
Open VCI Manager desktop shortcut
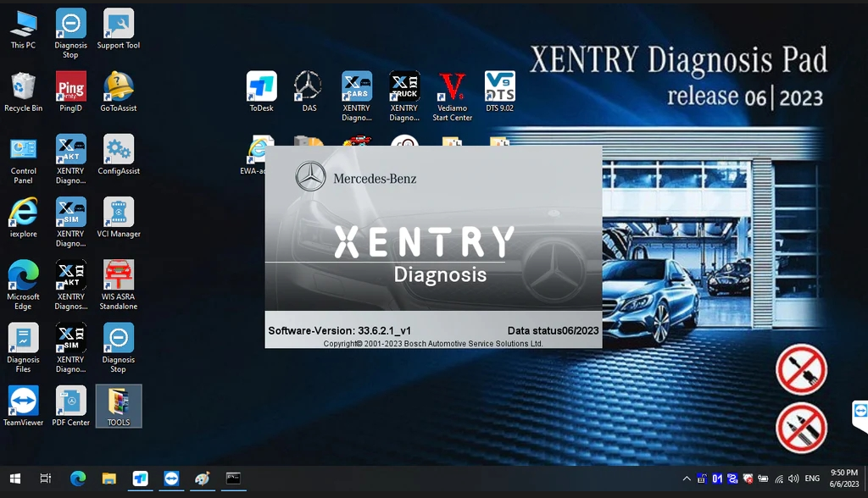pyautogui.click(x=119, y=218)
